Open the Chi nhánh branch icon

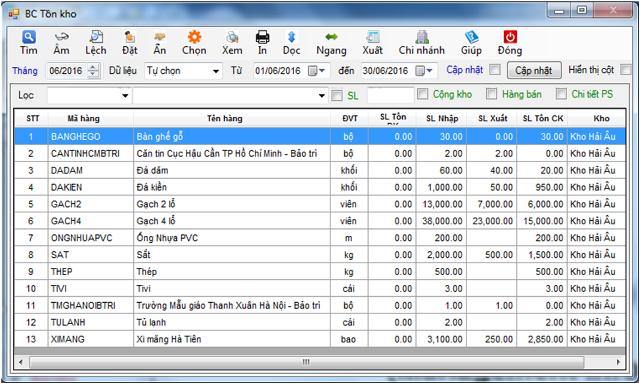pos(422,38)
